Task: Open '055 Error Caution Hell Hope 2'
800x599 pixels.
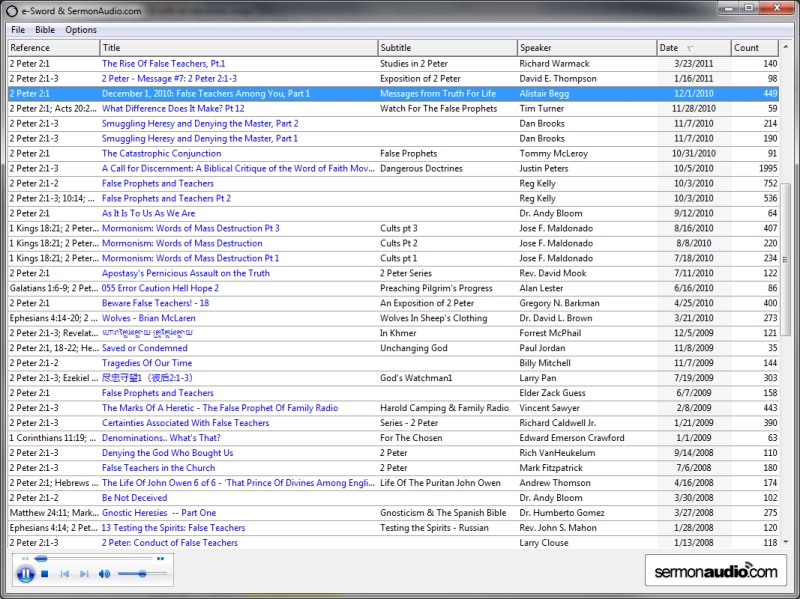Action: pyautogui.click(x=160, y=288)
